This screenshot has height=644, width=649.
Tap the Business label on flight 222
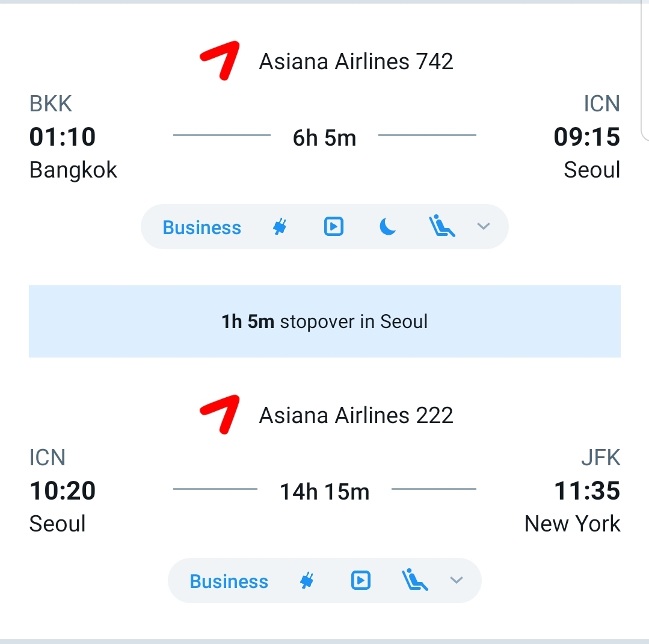229,581
